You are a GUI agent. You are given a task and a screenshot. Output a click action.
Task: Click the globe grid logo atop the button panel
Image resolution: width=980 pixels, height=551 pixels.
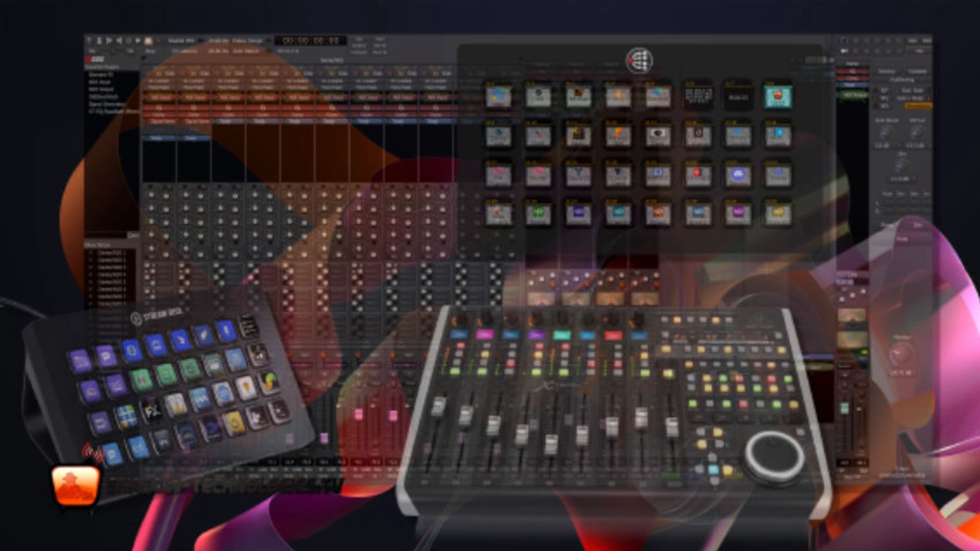(639, 61)
